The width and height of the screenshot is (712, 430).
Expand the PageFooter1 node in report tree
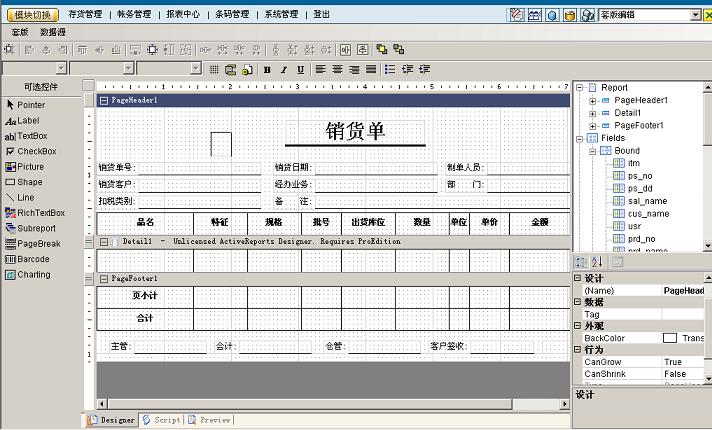coord(593,126)
